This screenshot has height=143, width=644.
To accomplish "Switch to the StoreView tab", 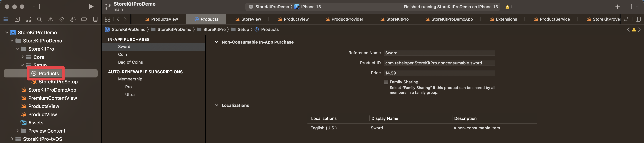I will click(248, 19).
